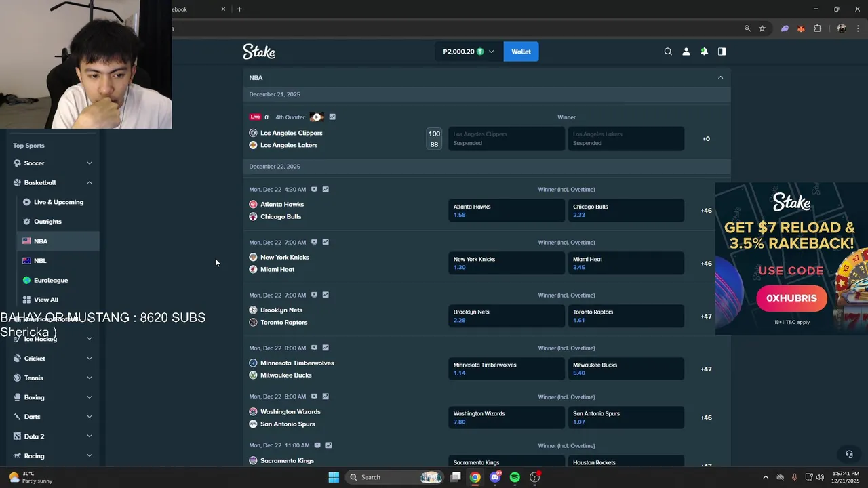The height and width of the screenshot is (488, 868).
Task: Select the NBL league in sidebar
Action: click(58, 261)
